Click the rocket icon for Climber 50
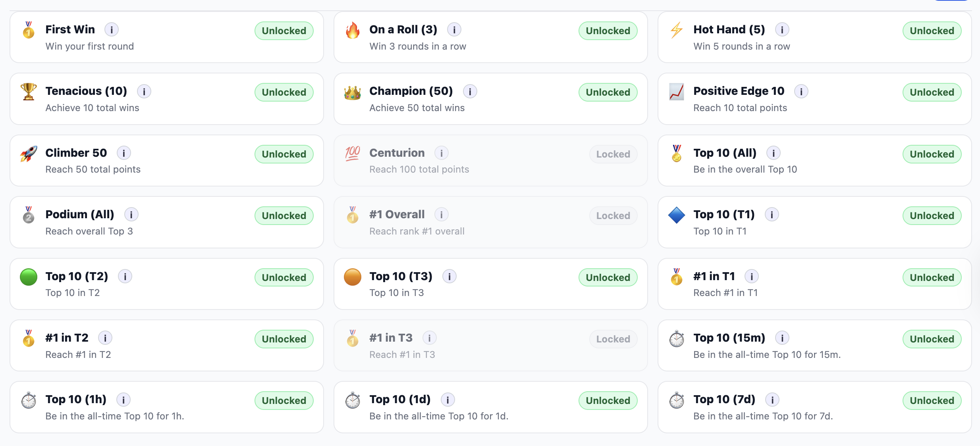The height and width of the screenshot is (446, 980). click(x=28, y=154)
